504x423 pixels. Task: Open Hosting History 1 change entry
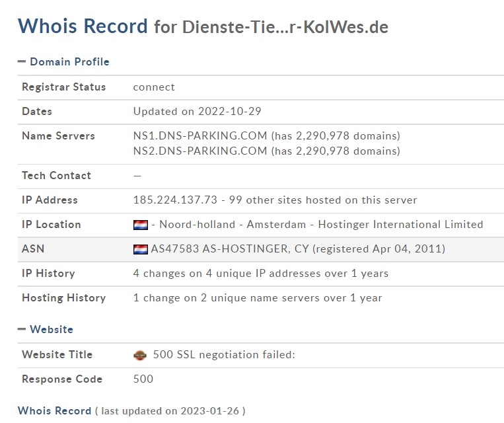(258, 297)
